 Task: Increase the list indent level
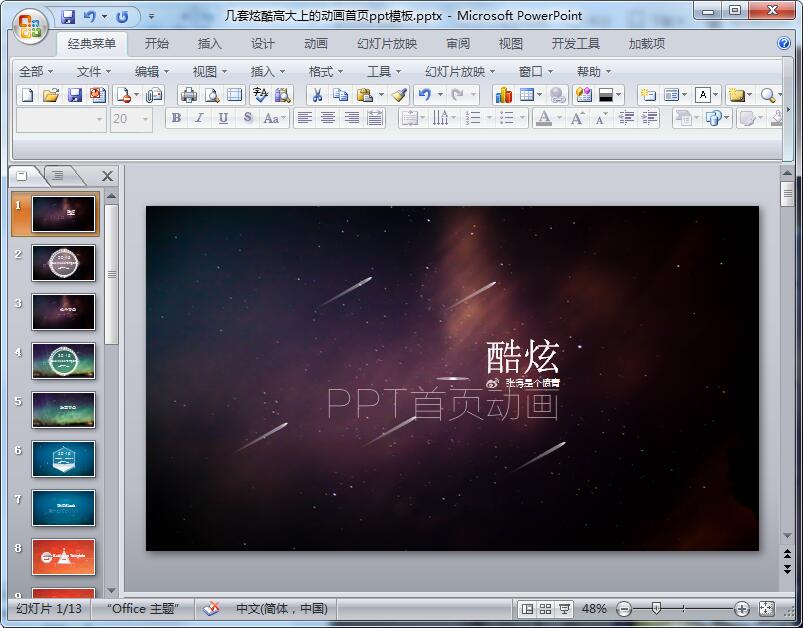(649, 118)
